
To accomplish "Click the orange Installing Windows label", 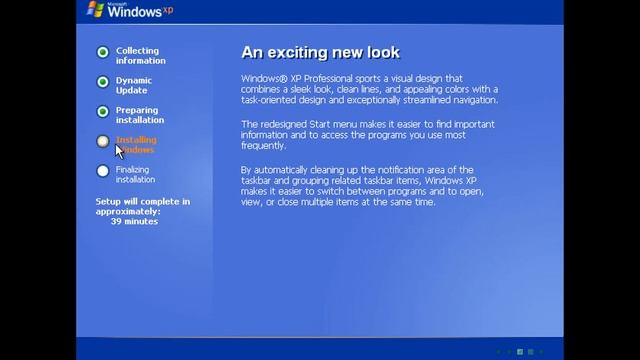I will 136,145.
